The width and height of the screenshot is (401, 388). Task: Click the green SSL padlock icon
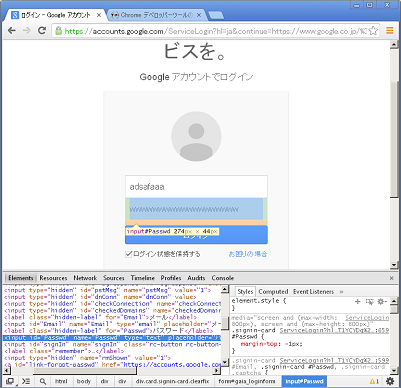[58, 31]
